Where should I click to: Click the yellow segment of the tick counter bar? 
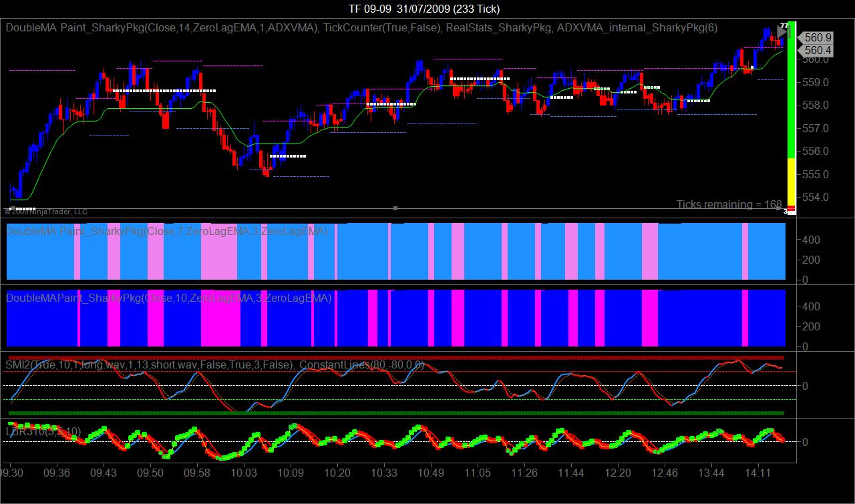point(792,182)
